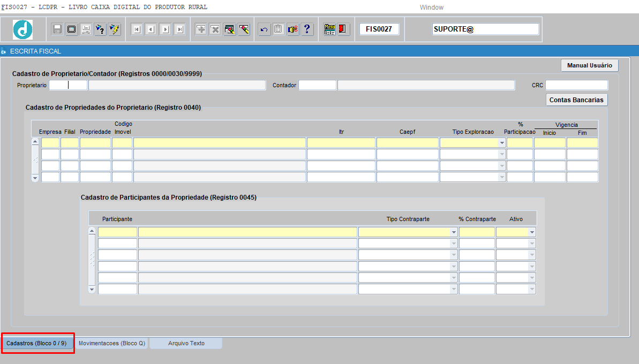Open Tipo Exploracao dropdown in last property row

(x=502, y=177)
